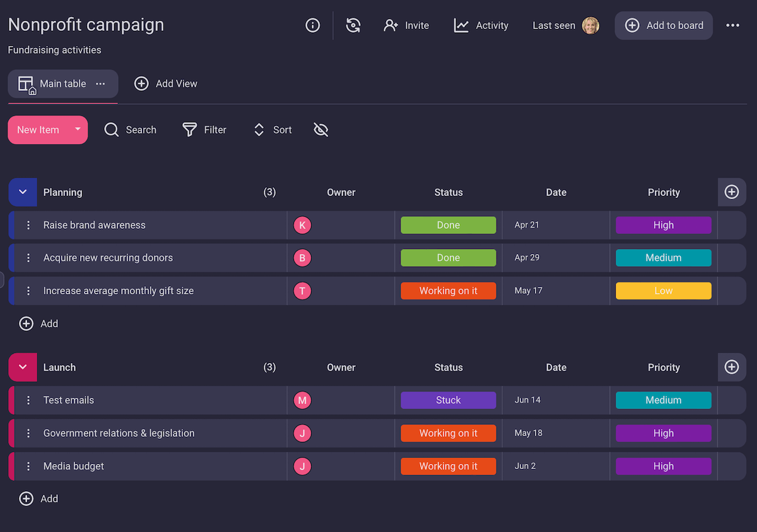Click Add View to create a view
The image size is (757, 532).
pos(166,84)
